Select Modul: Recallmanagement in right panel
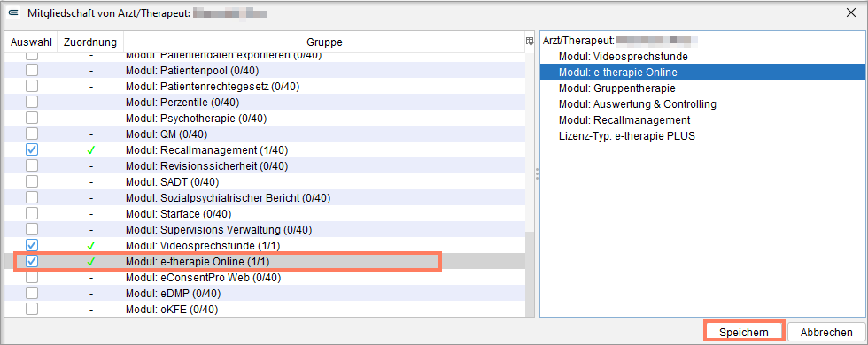 (x=624, y=120)
